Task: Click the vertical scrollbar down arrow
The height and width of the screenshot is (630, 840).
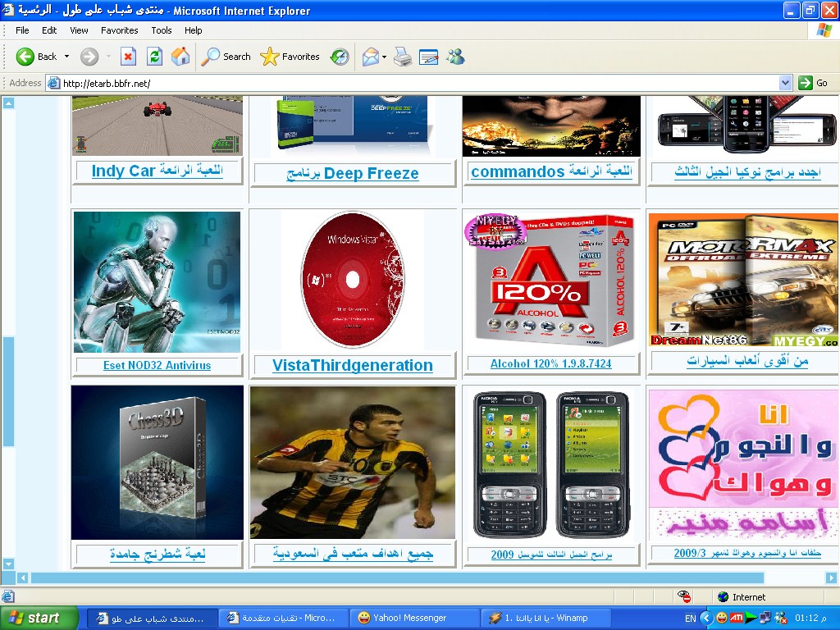Action: click(8, 564)
